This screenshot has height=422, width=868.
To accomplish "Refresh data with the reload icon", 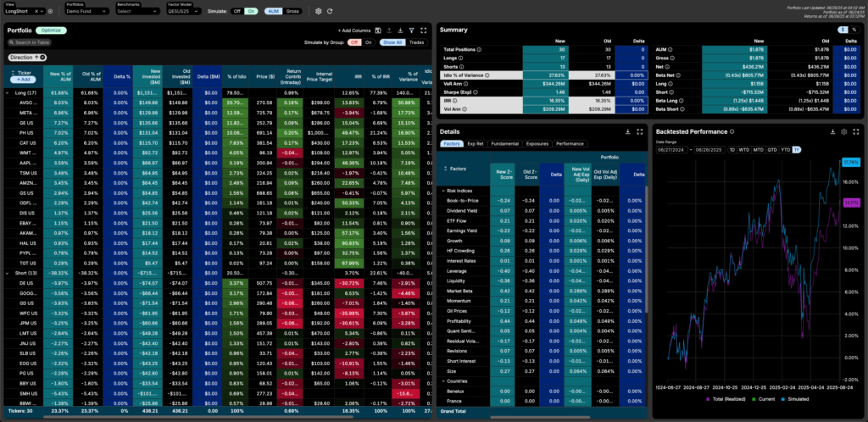I will [330, 11].
